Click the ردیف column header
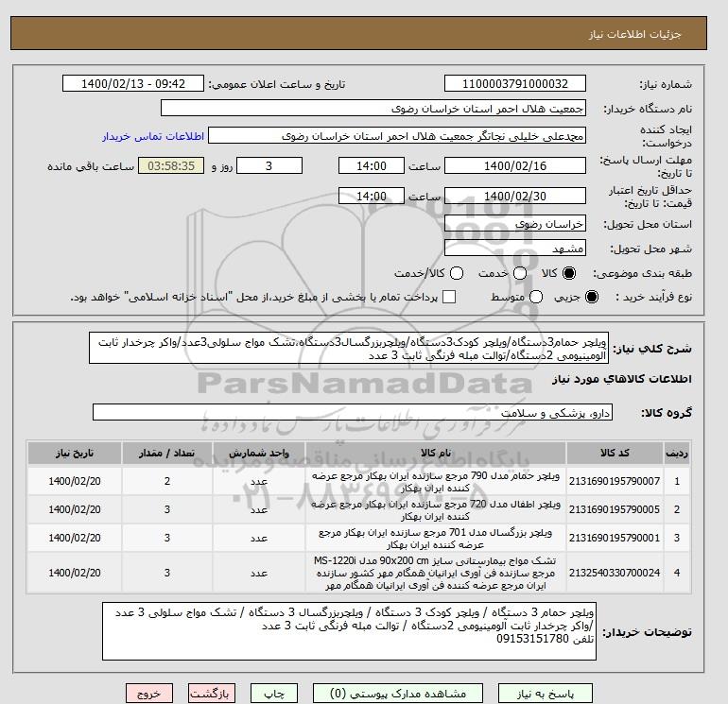The width and height of the screenshot is (728, 704). pyautogui.click(x=677, y=453)
